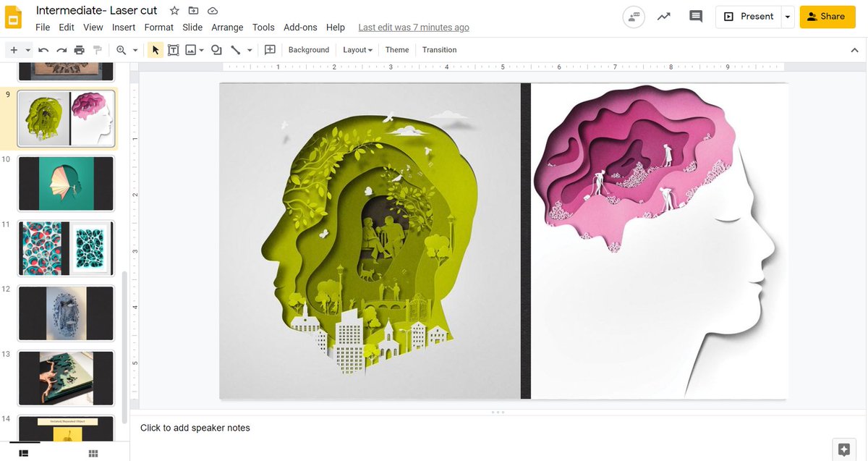The height and width of the screenshot is (461, 868).
Task: Open the Edit menu
Action: tap(67, 28)
